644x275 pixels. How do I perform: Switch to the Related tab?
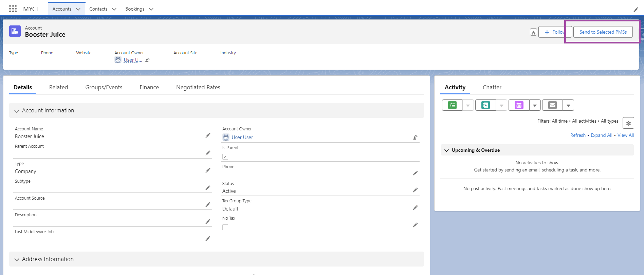click(58, 87)
